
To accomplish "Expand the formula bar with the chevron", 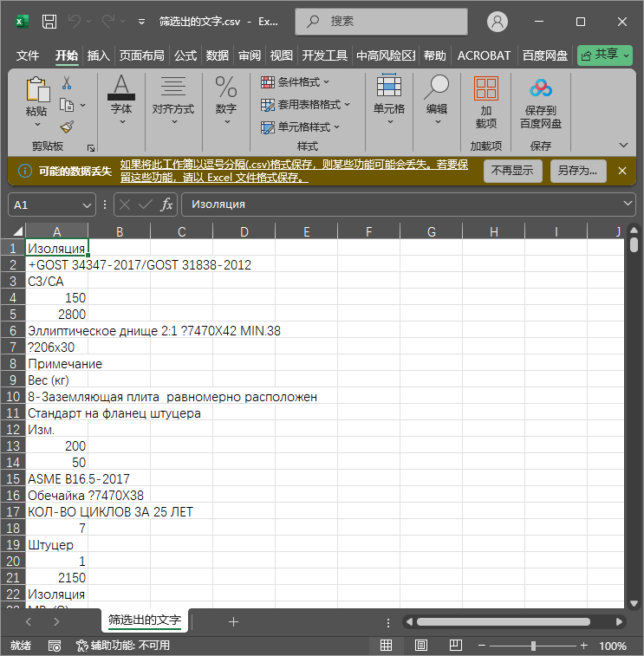I will click(x=628, y=204).
